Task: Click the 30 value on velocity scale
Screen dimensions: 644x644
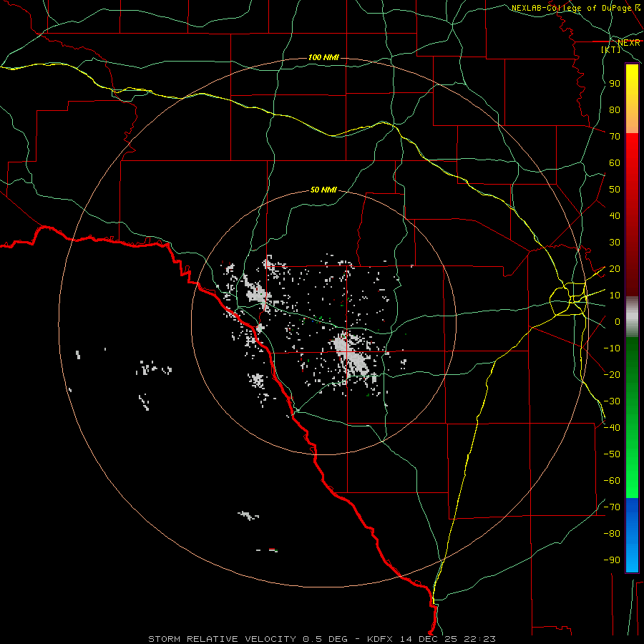Action: pos(615,243)
